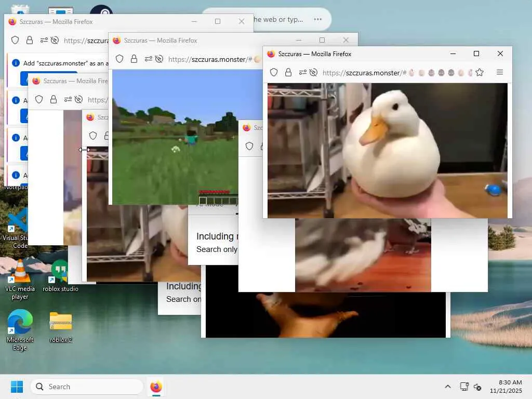Click shield icon in window behind duck window's bottom-left
Image resolution: width=532 pixels, height=399 pixels.
249,146
